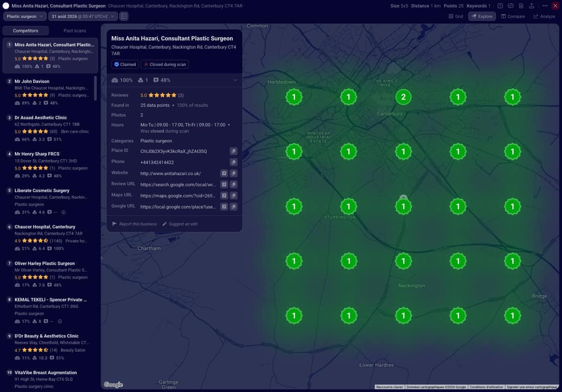Copy the phone number

[233, 162]
